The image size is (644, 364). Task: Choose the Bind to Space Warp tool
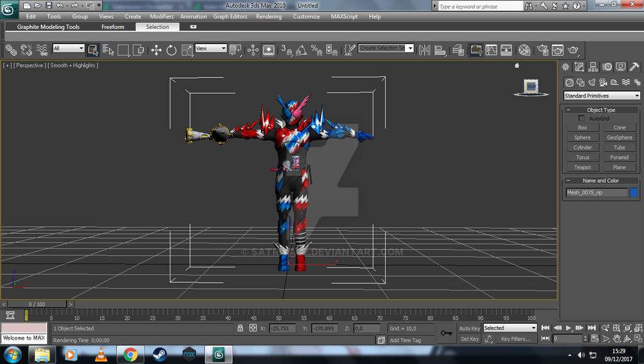tap(42, 50)
